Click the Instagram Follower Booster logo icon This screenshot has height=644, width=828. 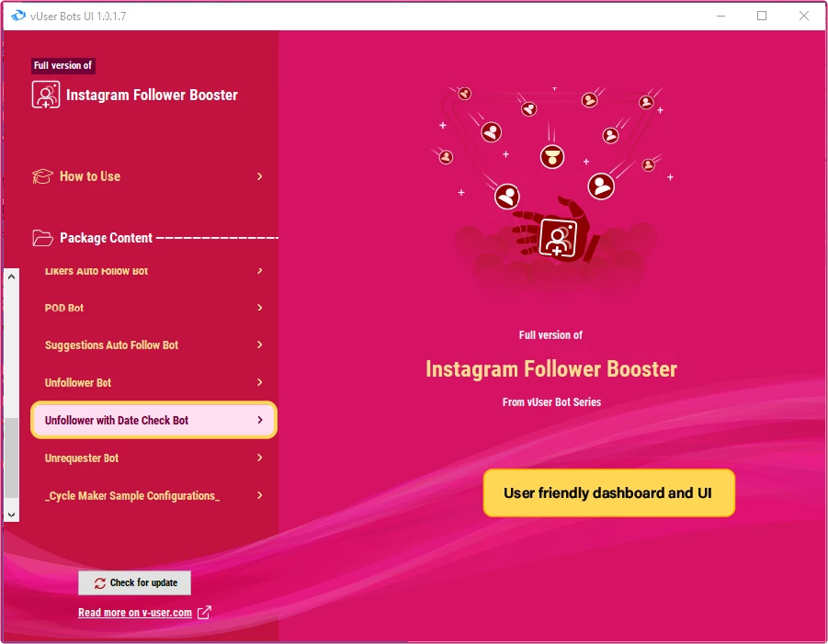tap(46, 95)
